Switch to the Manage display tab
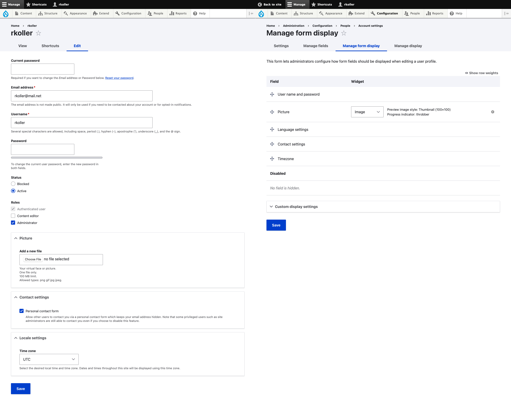 click(x=408, y=46)
